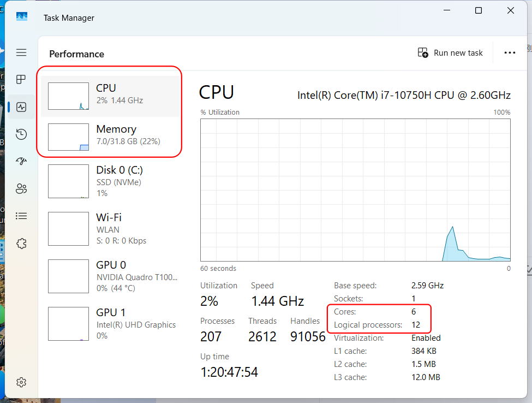The image size is (532, 403).
Task: Click the Memory mini graph thumbnail
Action: pos(68,137)
